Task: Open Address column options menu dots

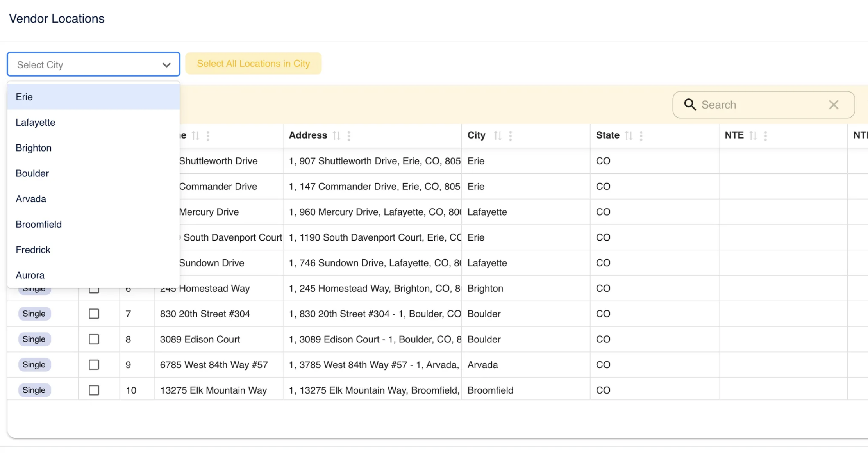Action: click(349, 135)
